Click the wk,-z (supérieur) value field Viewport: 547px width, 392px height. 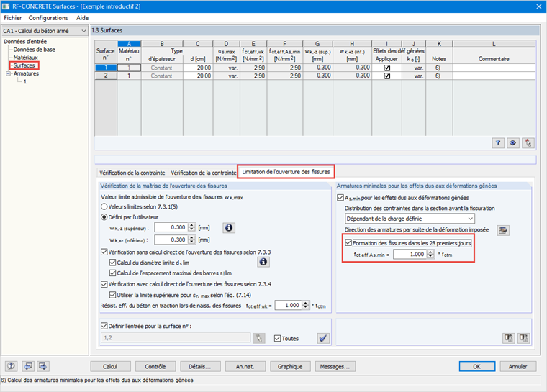coord(171,228)
